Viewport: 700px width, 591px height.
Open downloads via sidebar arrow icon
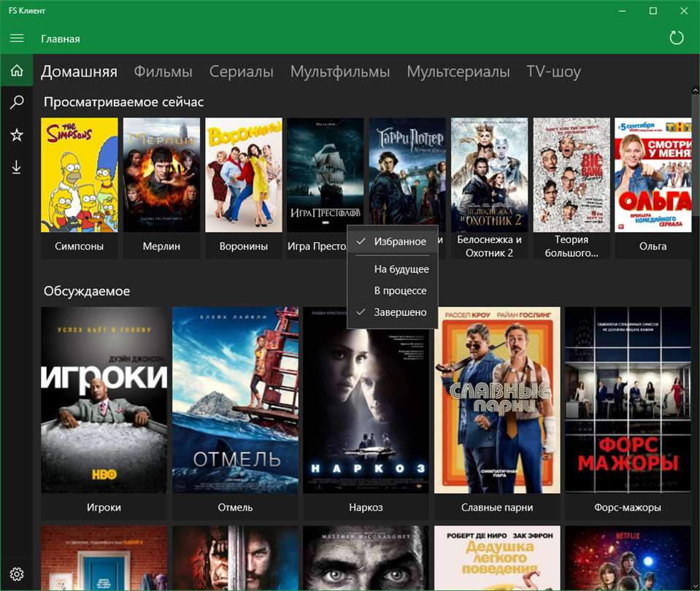(17, 167)
